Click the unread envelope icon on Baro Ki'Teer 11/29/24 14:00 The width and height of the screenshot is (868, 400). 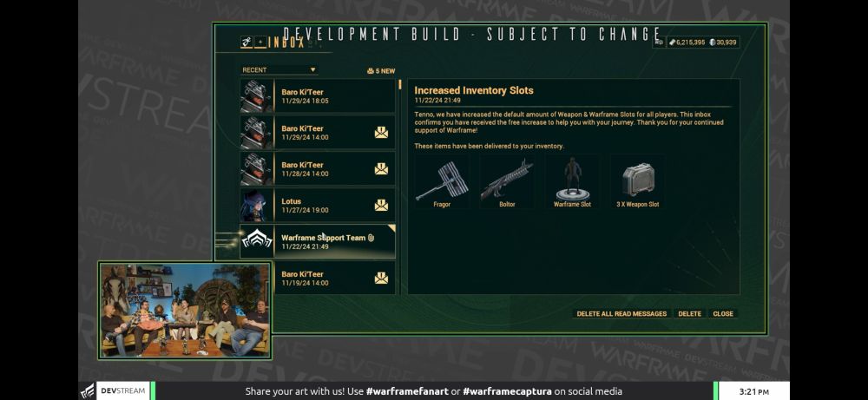pos(381,132)
